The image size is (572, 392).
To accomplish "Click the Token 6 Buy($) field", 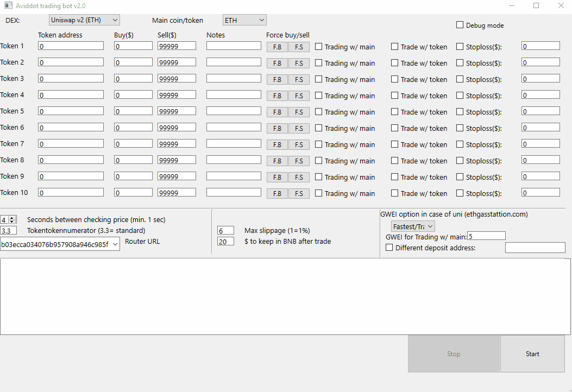I will tap(133, 128).
